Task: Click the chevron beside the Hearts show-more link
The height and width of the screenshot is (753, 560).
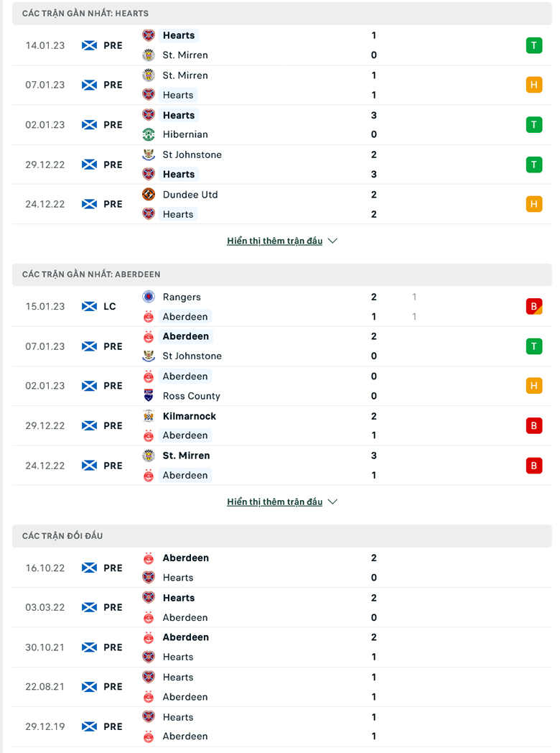Action: 332,241
